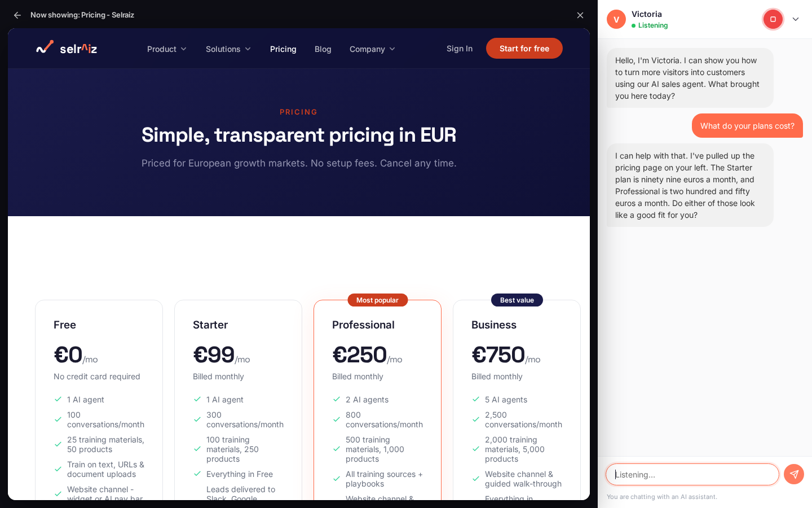Click '2,000 training materials, 5,000 products' text
Screen dimensions: 812x508
pos(515,449)
